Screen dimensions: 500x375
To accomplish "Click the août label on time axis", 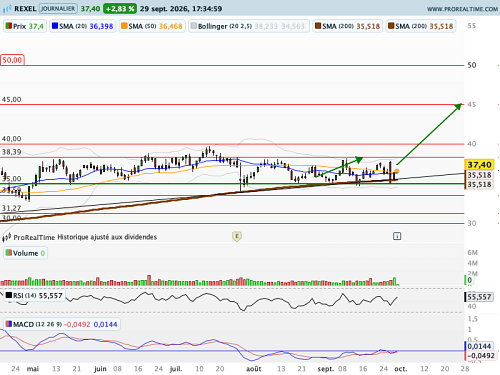I will pyautogui.click(x=254, y=369).
